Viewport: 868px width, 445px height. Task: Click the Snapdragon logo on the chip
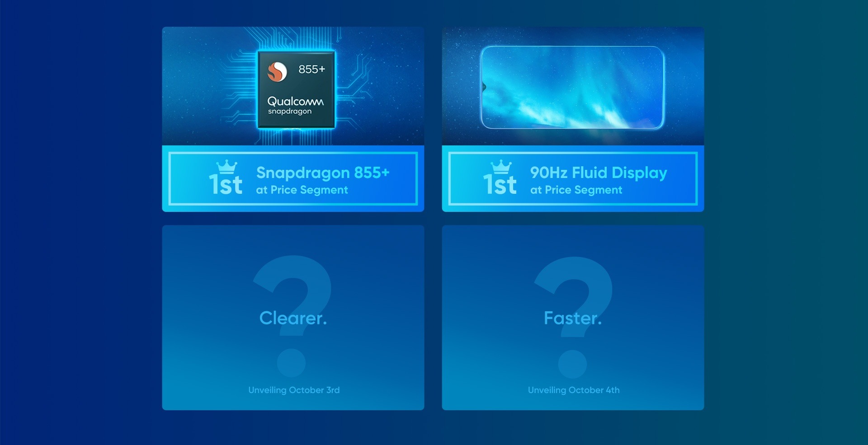pyautogui.click(x=277, y=72)
